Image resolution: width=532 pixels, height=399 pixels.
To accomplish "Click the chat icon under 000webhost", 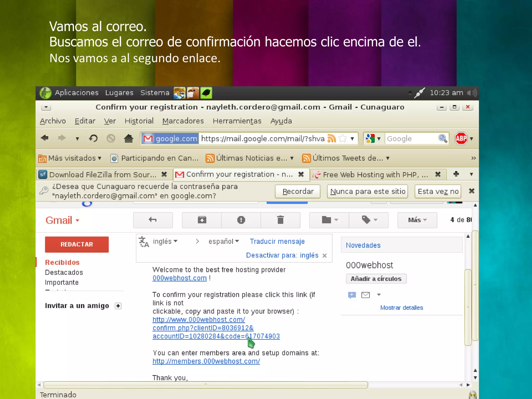I will pos(352,295).
